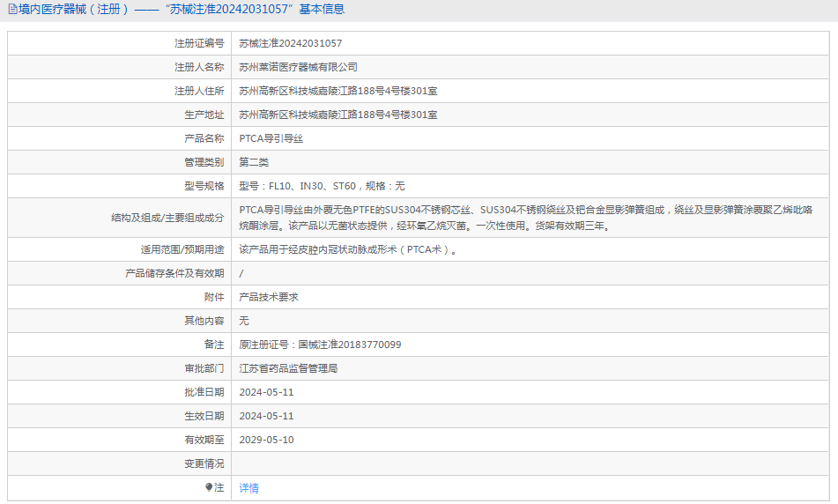Click the 型号规格 label
The image size is (838, 504).
(204, 186)
